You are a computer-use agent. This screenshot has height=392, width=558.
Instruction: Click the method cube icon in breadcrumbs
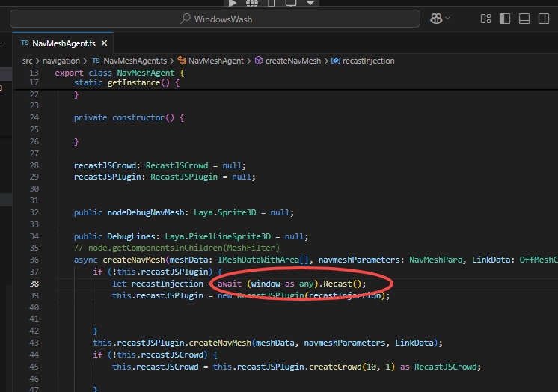click(x=259, y=61)
